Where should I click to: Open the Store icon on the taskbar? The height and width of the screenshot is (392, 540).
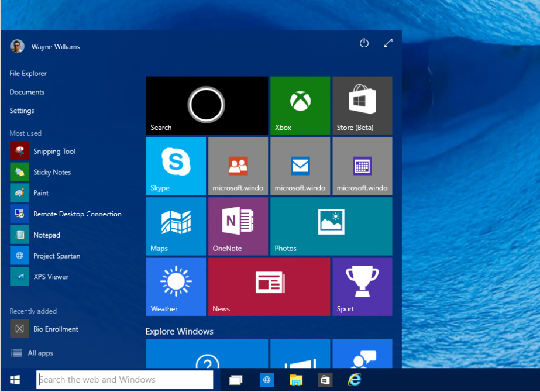325,380
